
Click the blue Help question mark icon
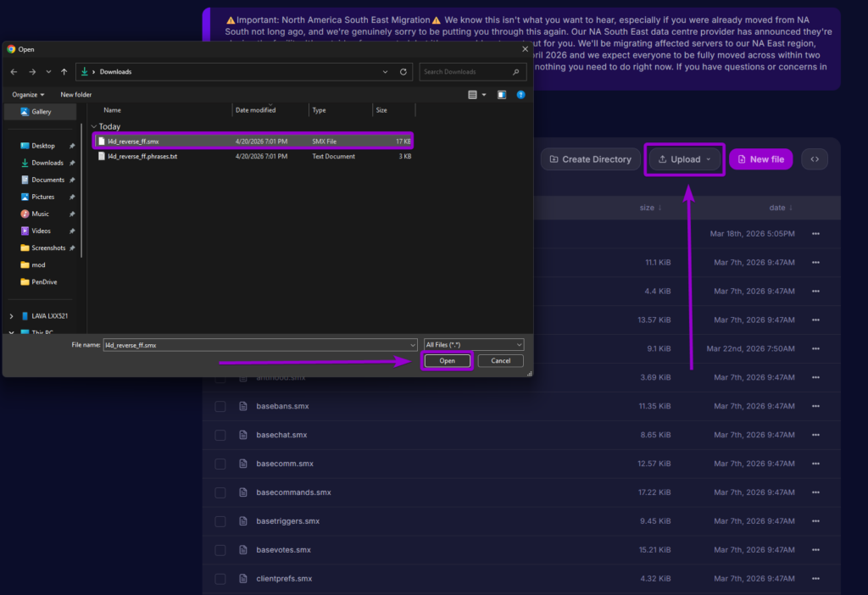[520, 94]
